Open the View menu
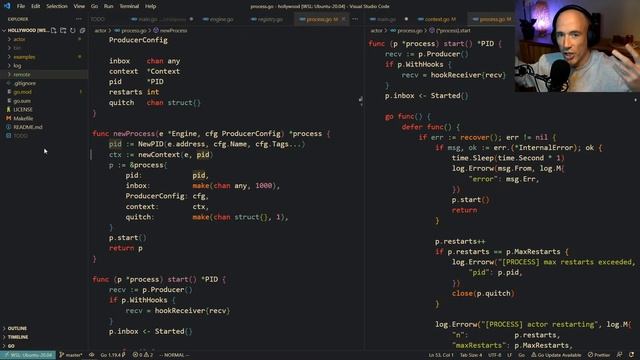This screenshot has height=360, width=640. click(x=79, y=6)
